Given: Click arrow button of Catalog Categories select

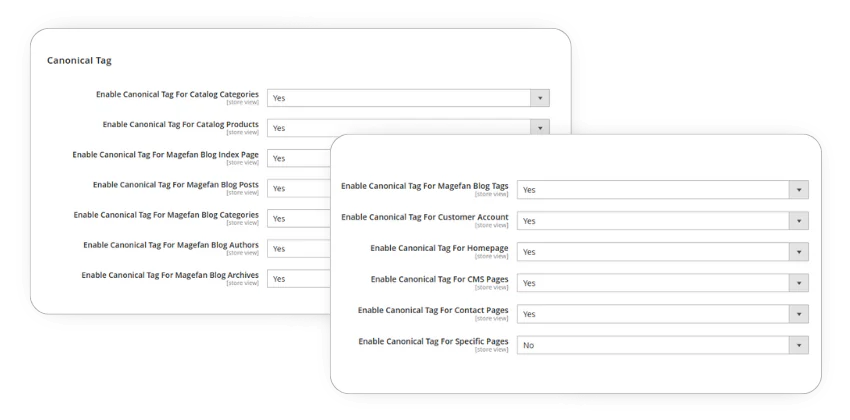Looking at the screenshot, I should click(540, 98).
